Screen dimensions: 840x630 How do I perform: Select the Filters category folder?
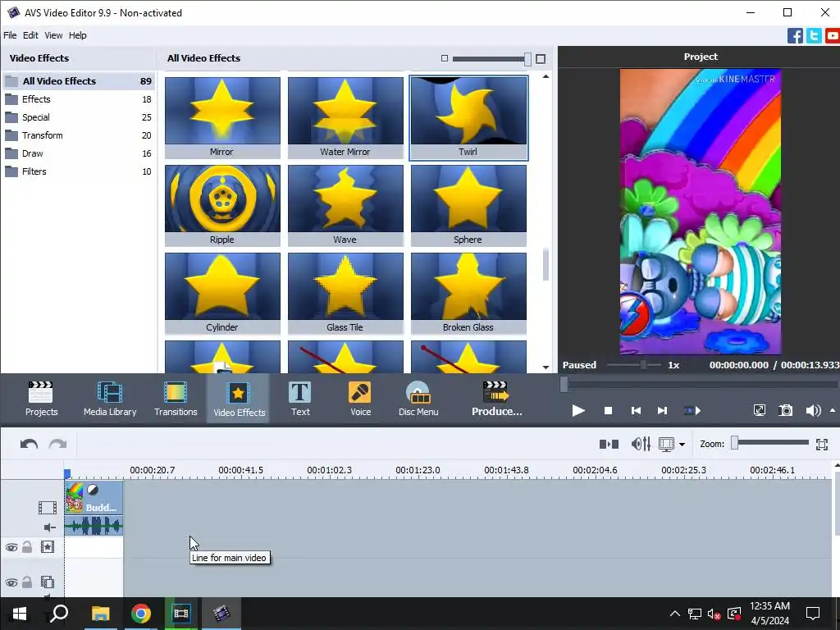pyautogui.click(x=78, y=172)
